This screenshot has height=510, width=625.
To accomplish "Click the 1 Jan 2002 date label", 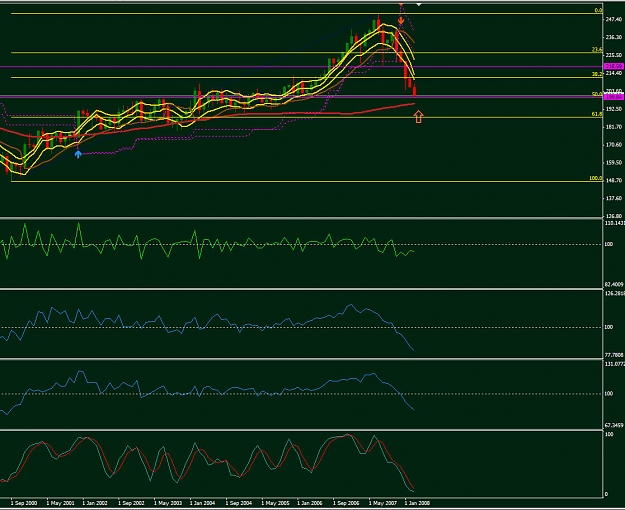I will pos(95,503).
